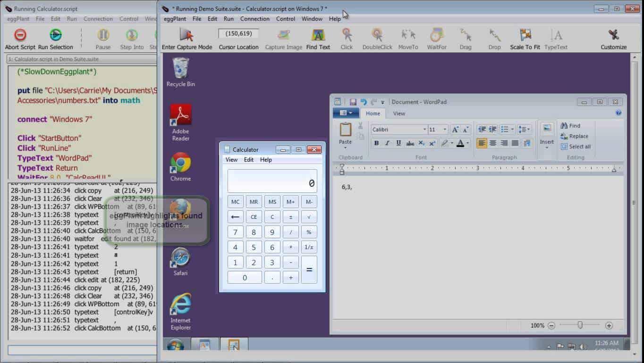The width and height of the screenshot is (644, 363).
Task: Click the WordPad Save icon
Action: 353,102
